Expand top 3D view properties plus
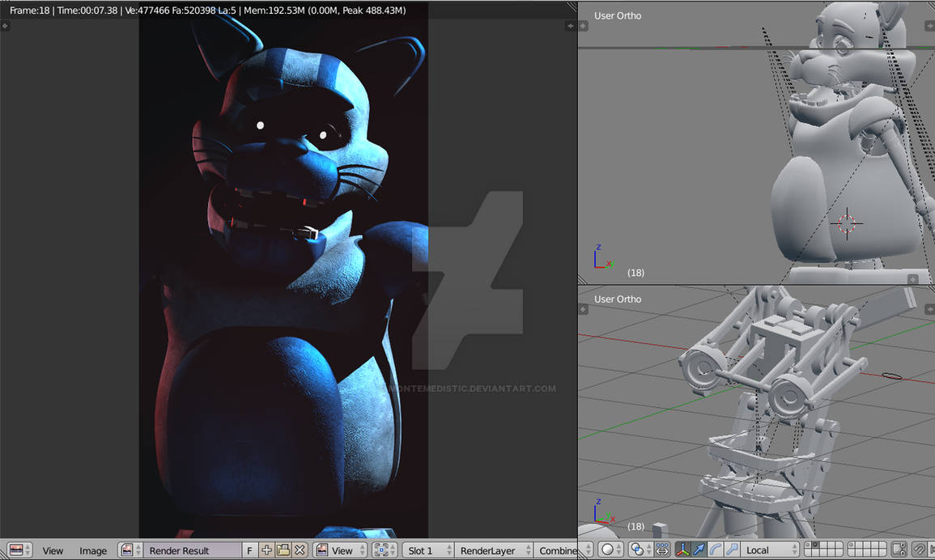Viewport: 935px width, 560px height. click(929, 26)
